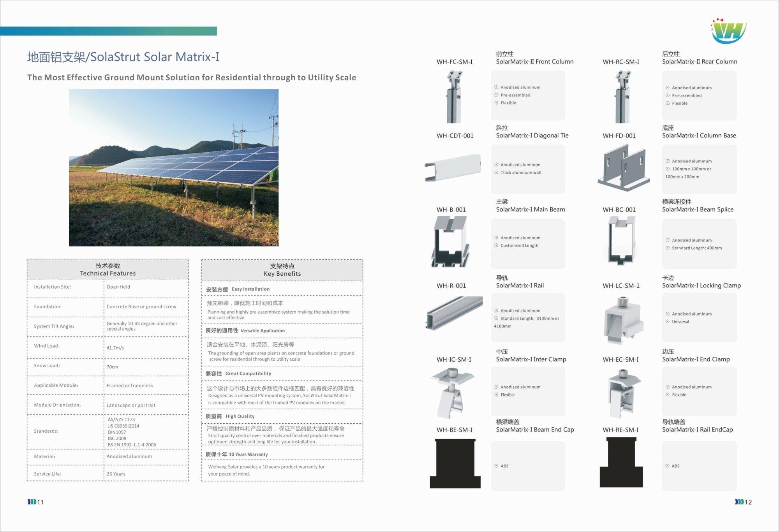Click the 'Material:' row label
779x532 pixels.
[44, 456]
